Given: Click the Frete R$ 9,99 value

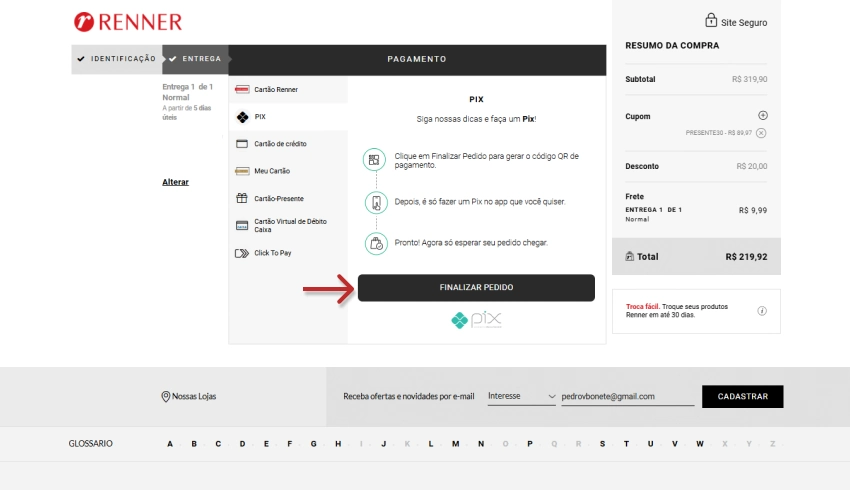Looking at the screenshot, I should click(752, 210).
